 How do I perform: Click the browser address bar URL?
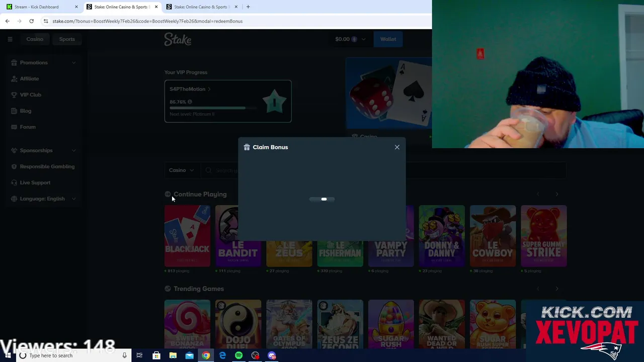pos(147,21)
